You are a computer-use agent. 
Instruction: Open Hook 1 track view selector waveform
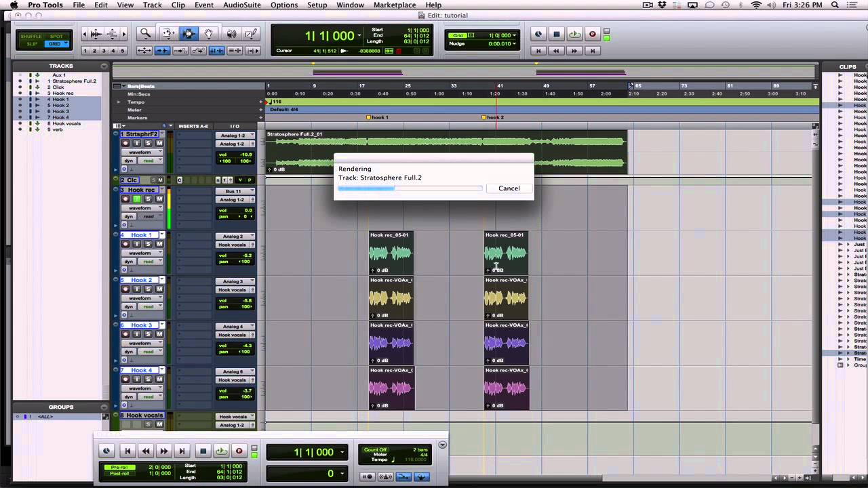pyautogui.click(x=142, y=253)
